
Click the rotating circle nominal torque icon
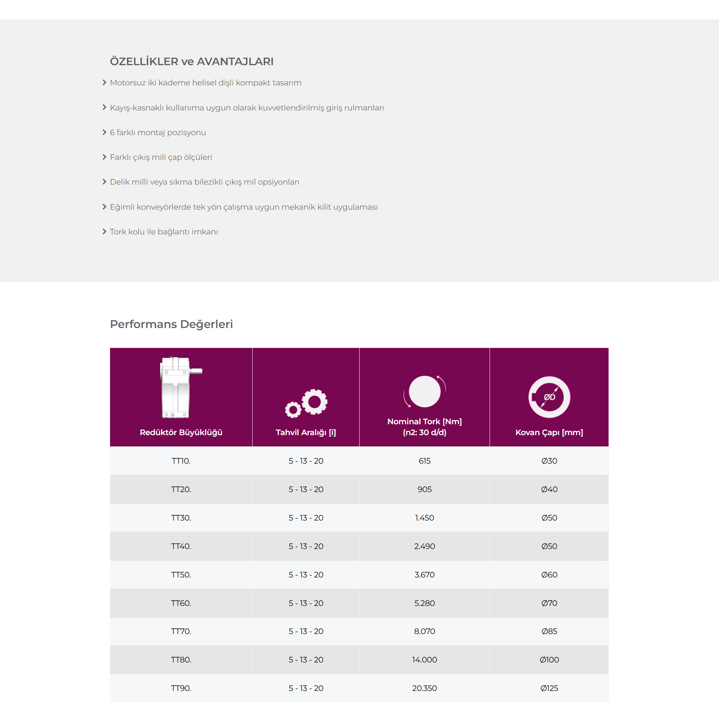pos(424,391)
